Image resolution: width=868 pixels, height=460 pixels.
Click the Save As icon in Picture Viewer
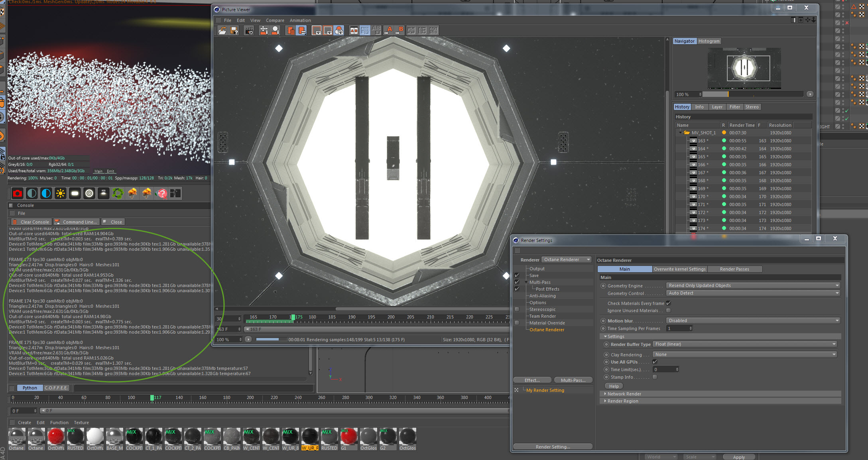[234, 30]
